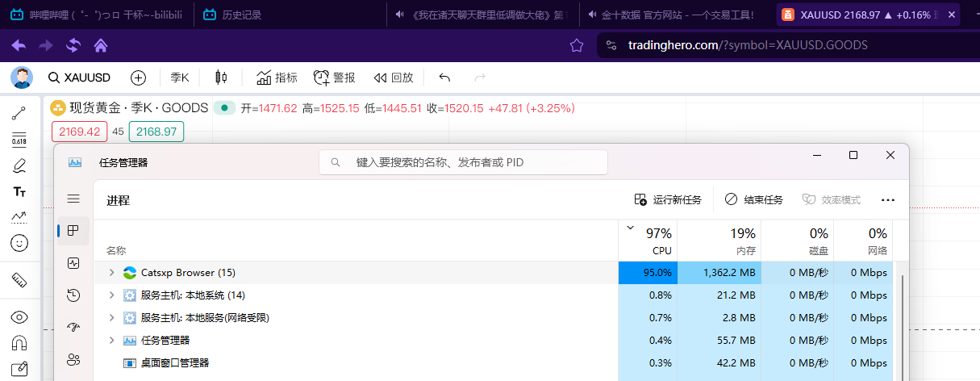The image size is (980, 381).
Task: Switch to 金十数据 browser tab
Action: [674, 15]
